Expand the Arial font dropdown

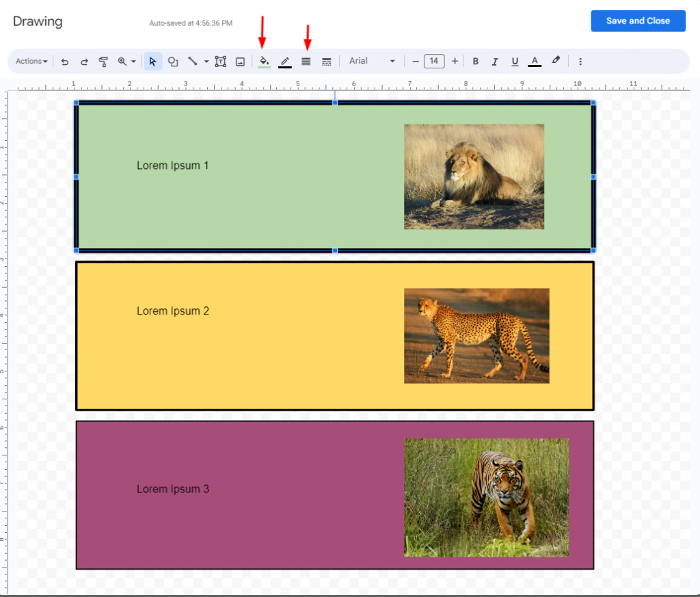372,61
